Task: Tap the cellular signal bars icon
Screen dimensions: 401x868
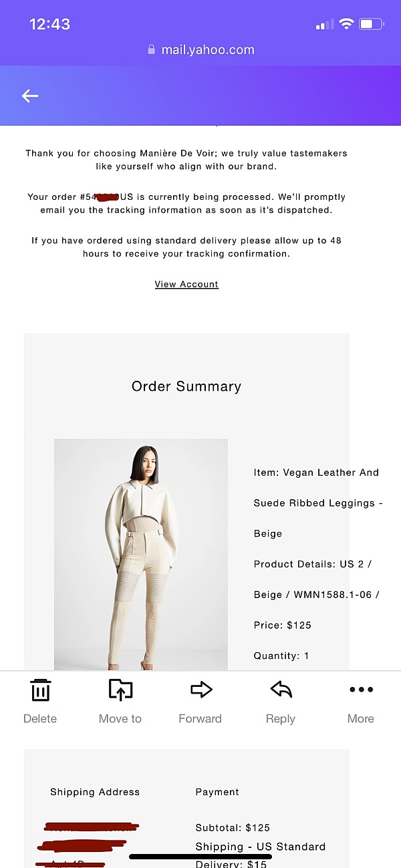Action: point(325,25)
